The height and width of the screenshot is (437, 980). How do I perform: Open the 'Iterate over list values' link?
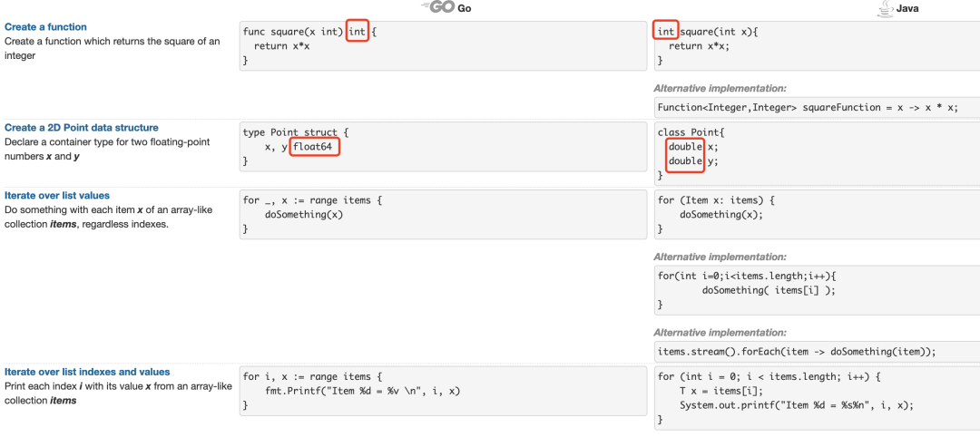coord(57,196)
